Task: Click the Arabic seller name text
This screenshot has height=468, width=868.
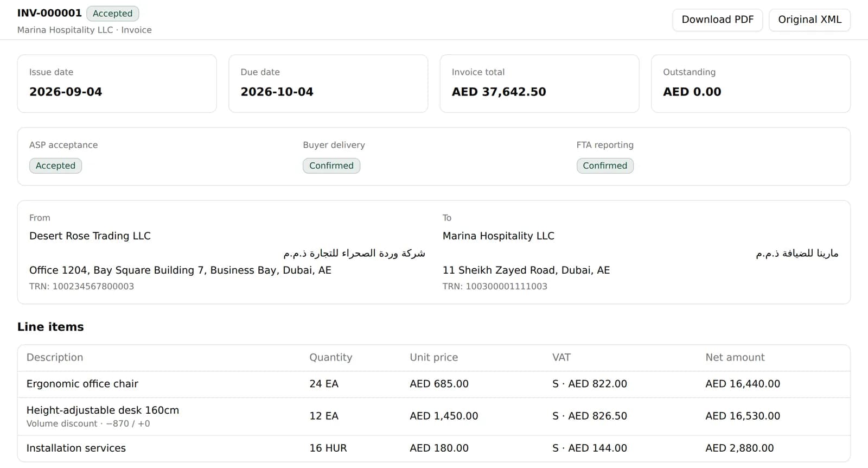Action: coord(354,253)
